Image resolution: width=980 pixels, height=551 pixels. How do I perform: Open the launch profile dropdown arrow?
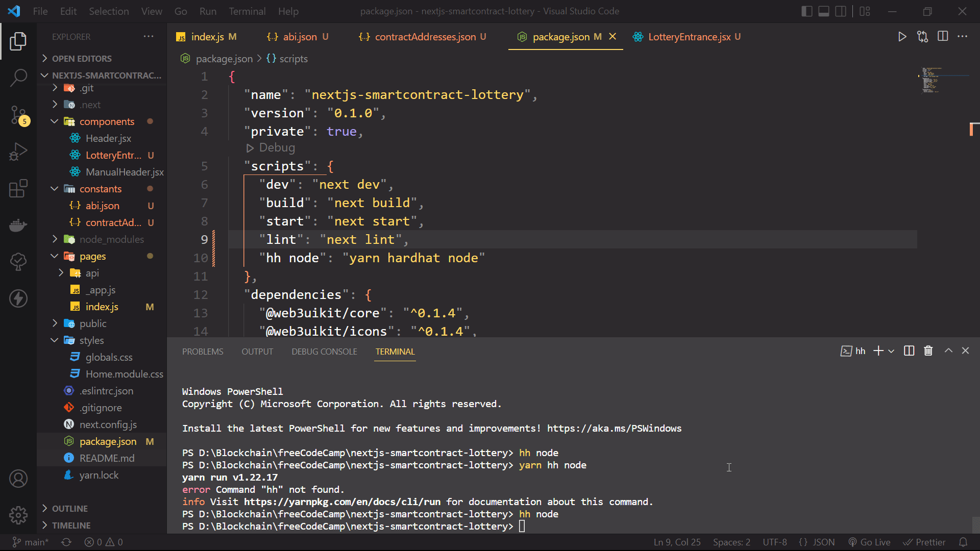[x=891, y=352]
